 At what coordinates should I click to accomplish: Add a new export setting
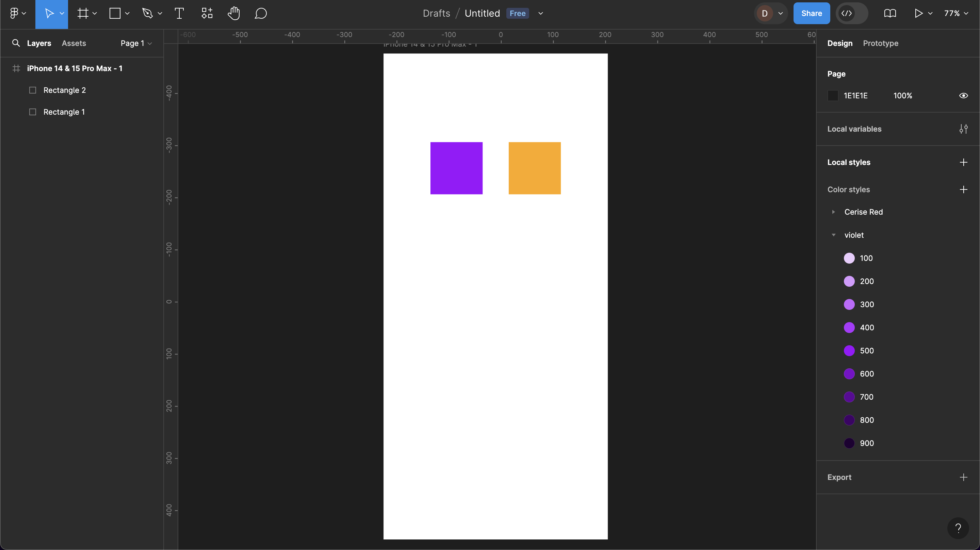tap(963, 477)
